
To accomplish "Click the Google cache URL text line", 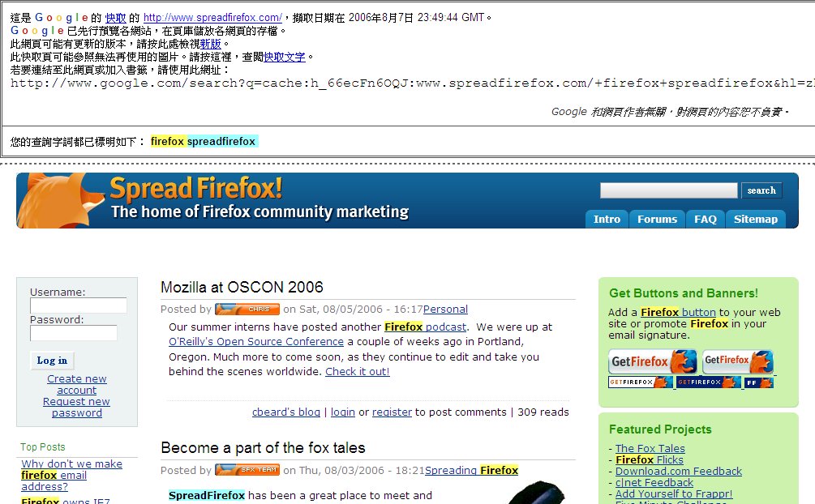I will [x=413, y=83].
